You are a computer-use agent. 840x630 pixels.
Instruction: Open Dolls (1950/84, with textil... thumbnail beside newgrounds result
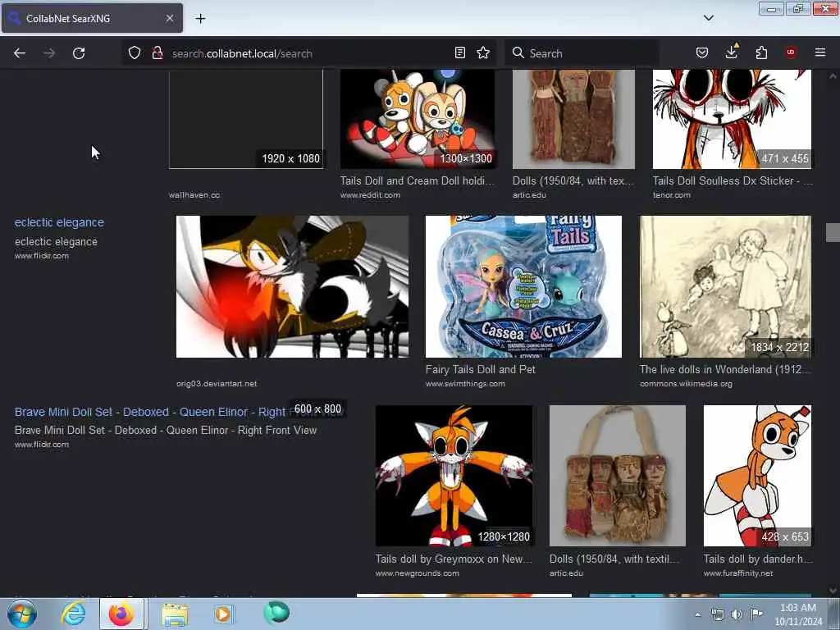tap(618, 476)
